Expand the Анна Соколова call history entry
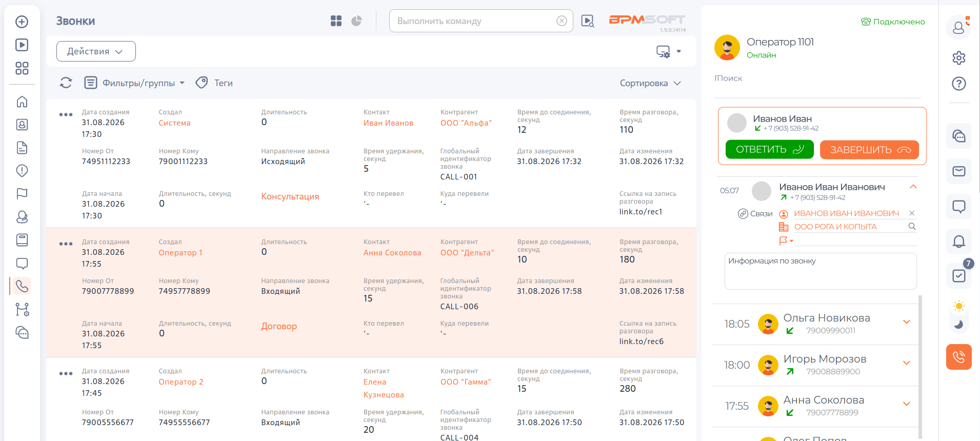Viewport: 980px width, 441px height. coord(906,404)
